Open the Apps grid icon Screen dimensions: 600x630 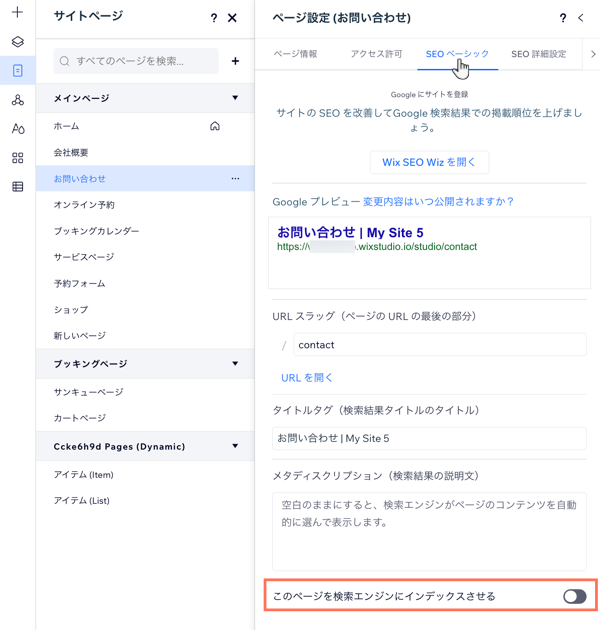point(17,158)
